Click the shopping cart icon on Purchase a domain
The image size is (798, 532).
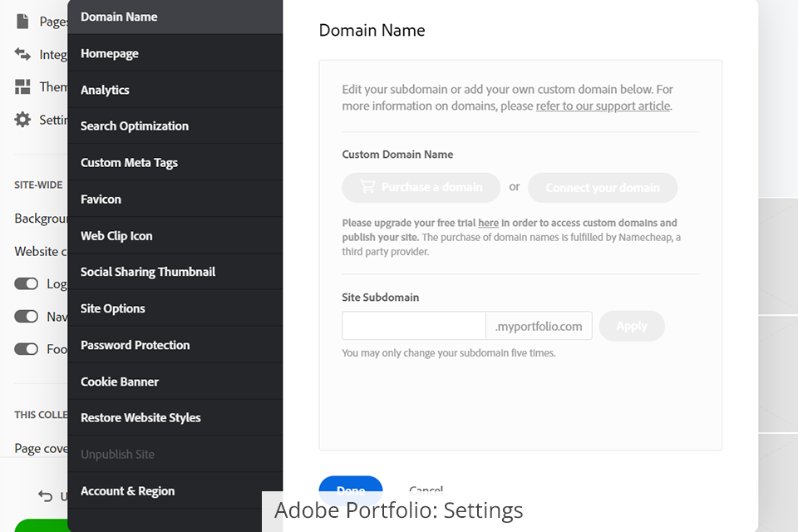[x=367, y=187]
